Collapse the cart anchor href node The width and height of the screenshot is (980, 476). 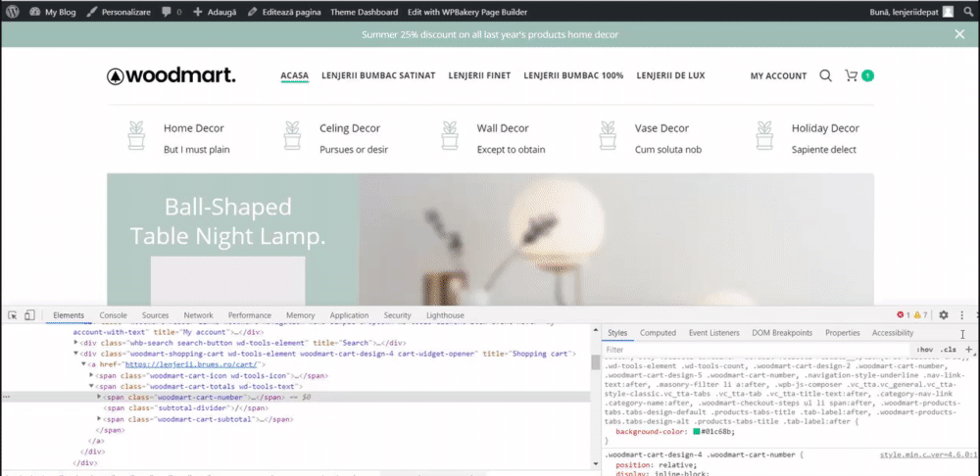pyautogui.click(x=83, y=364)
